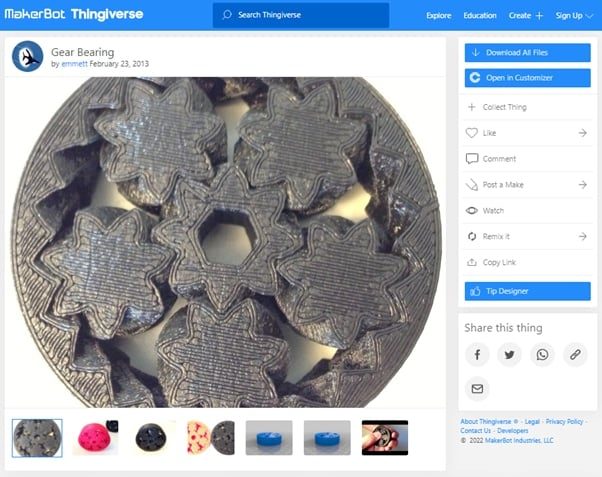This screenshot has height=477, width=602.
Task: Expand the Sign Up dropdown chevron
Action: click(589, 16)
